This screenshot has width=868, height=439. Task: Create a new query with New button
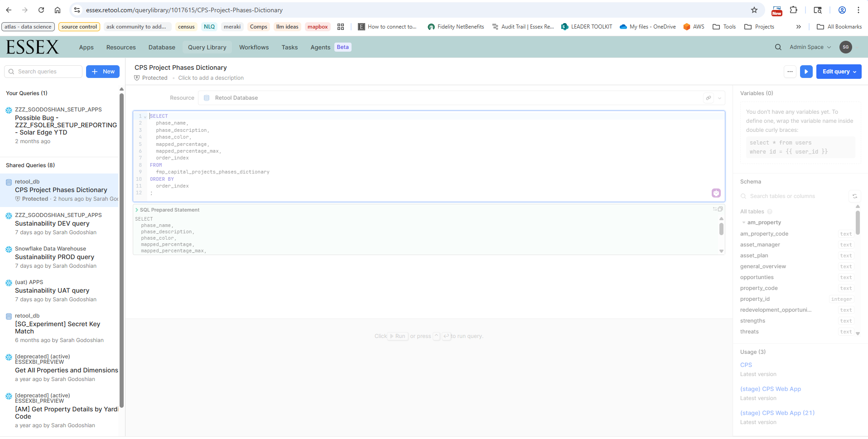click(x=103, y=72)
